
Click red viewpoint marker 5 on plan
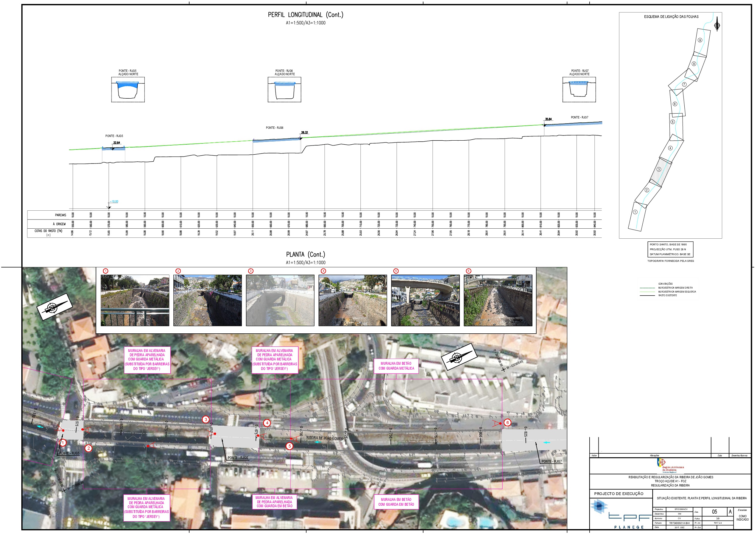(x=289, y=446)
